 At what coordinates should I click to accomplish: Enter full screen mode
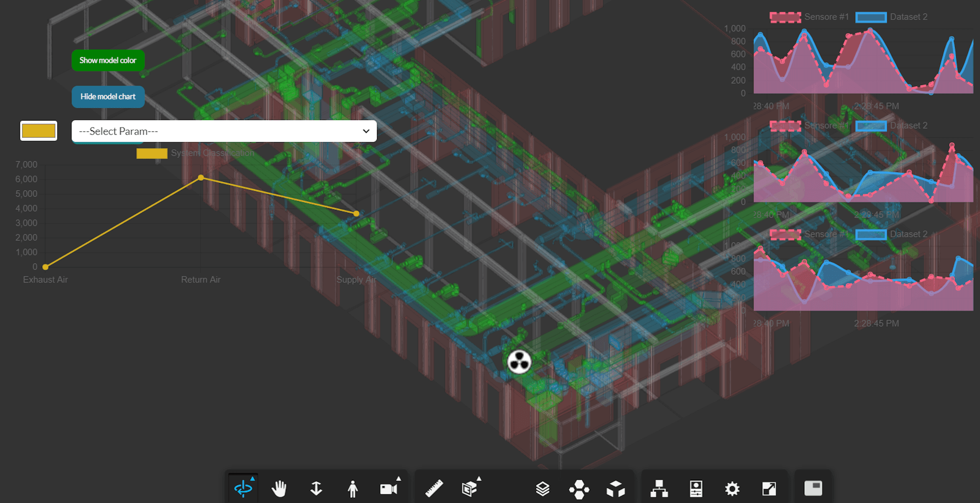tap(769, 489)
